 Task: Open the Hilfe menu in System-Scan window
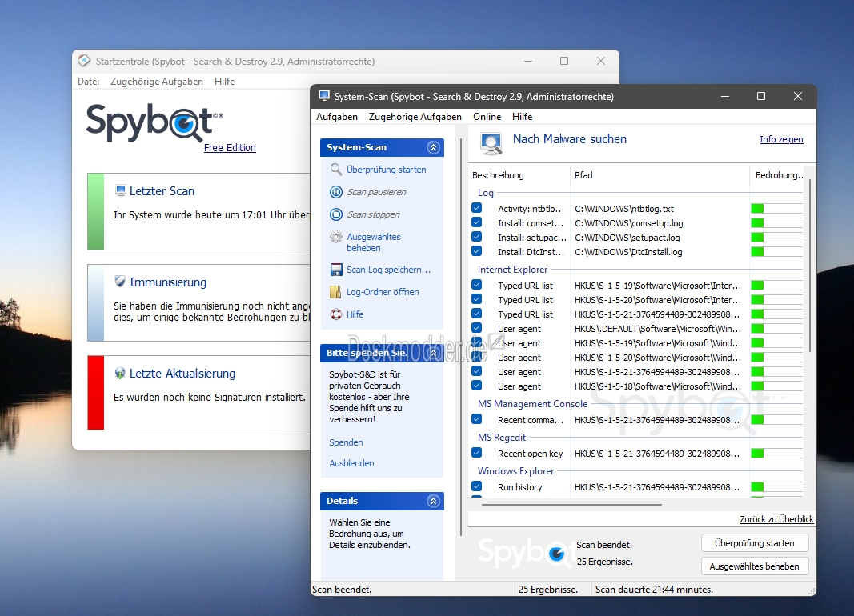[x=523, y=117]
